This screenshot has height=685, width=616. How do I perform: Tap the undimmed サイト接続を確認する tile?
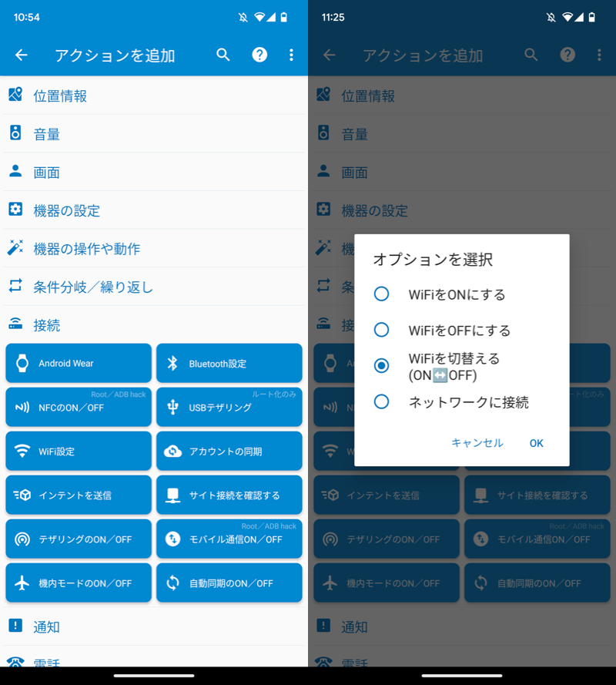click(229, 495)
